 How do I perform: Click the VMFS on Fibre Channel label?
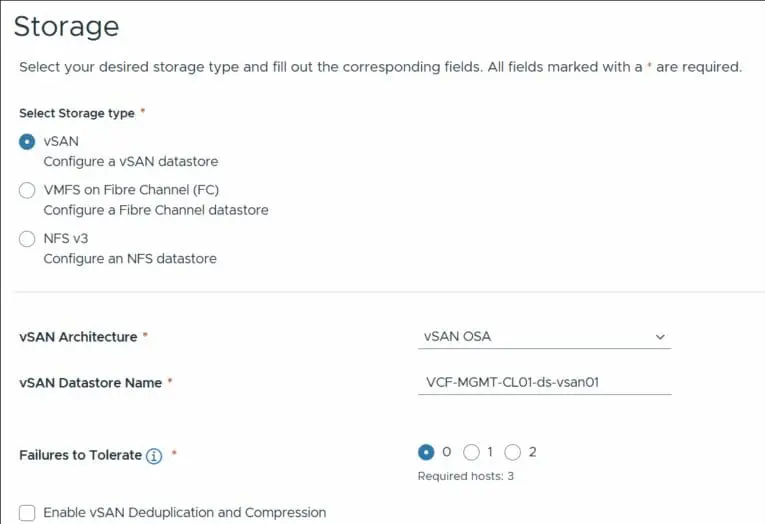pyautogui.click(x=131, y=191)
